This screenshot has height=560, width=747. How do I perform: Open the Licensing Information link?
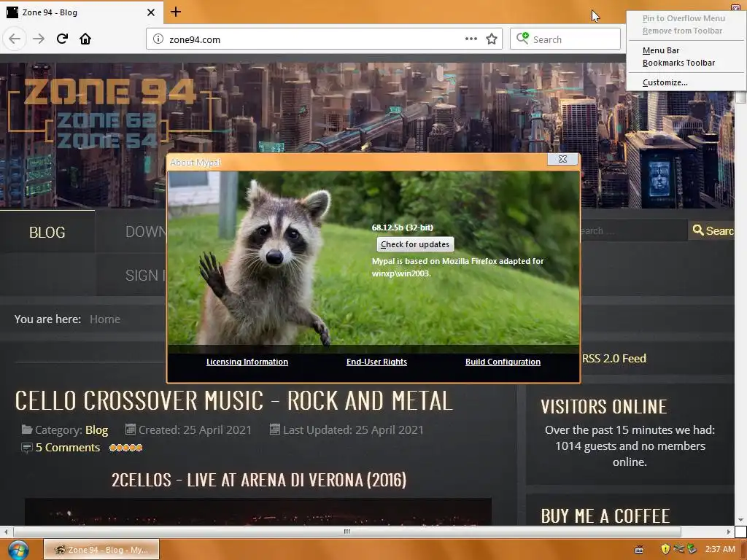pos(247,362)
